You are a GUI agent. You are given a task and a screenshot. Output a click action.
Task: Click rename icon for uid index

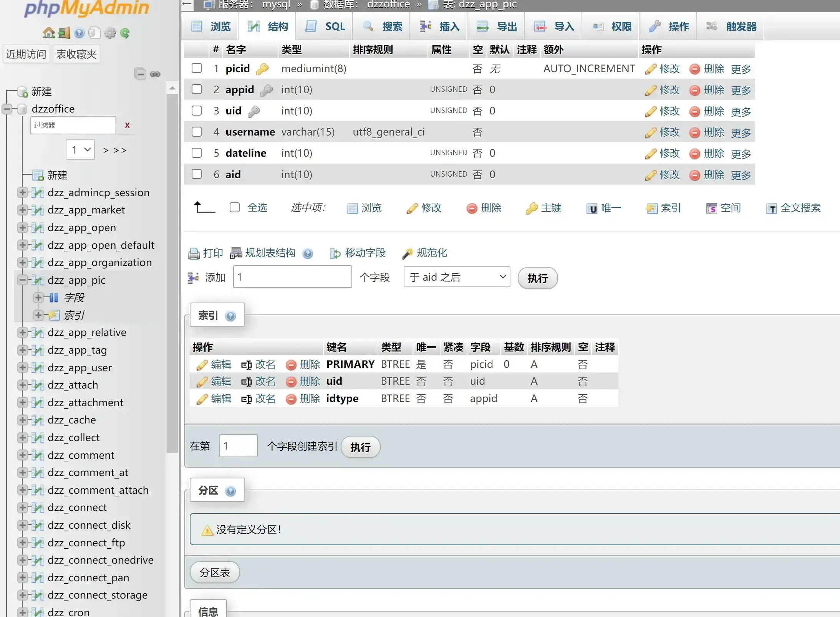coord(246,382)
